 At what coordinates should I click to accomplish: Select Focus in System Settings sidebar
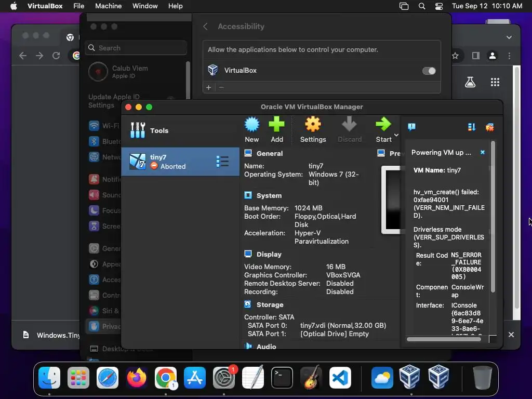tap(104, 210)
